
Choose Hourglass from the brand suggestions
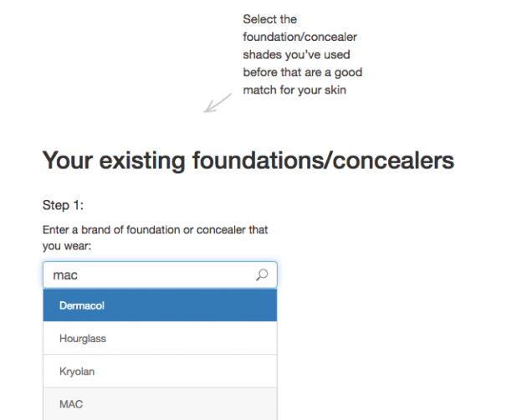click(160, 338)
